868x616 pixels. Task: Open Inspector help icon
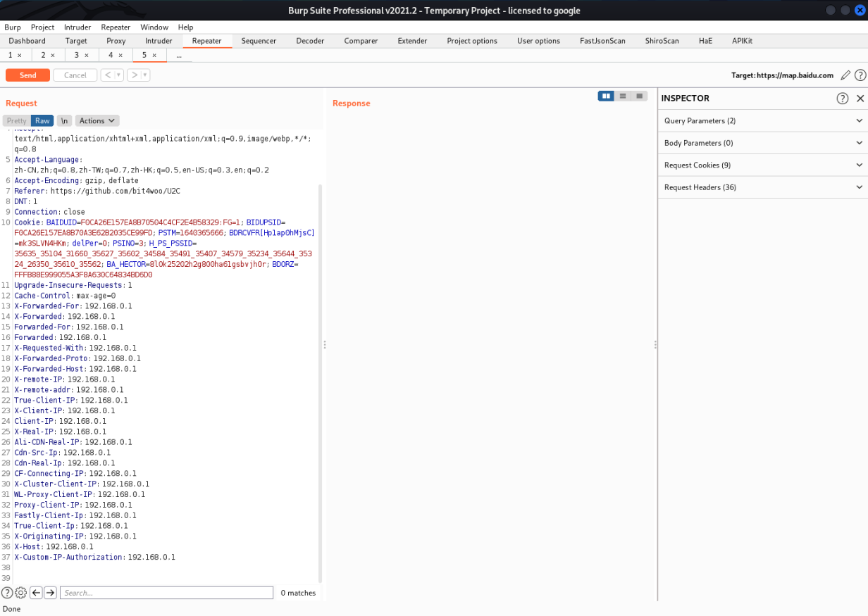[843, 99]
